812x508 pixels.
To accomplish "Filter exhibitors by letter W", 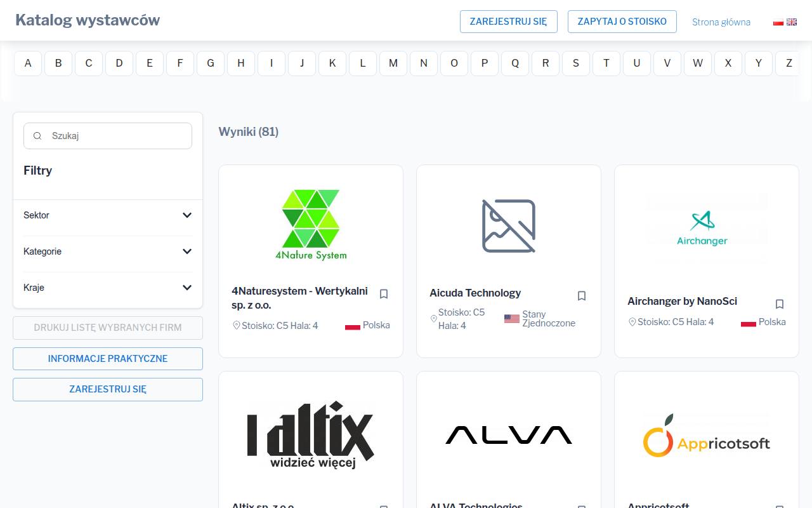I will [x=698, y=63].
